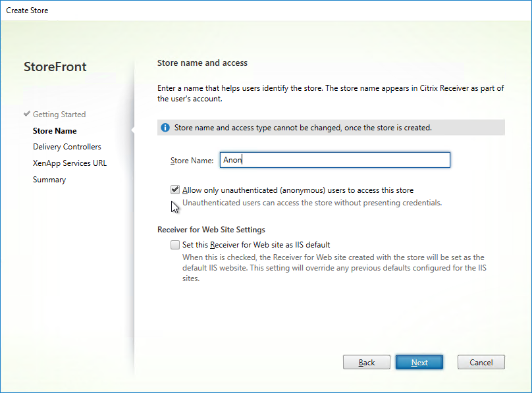Click the StoreFront title text
Screen dimensions: 532x393
[x=55, y=66]
